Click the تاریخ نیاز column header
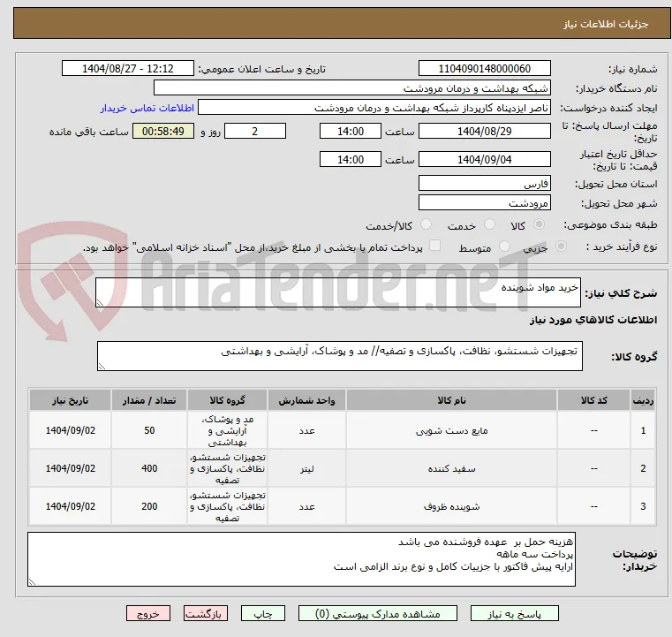 click(x=71, y=400)
